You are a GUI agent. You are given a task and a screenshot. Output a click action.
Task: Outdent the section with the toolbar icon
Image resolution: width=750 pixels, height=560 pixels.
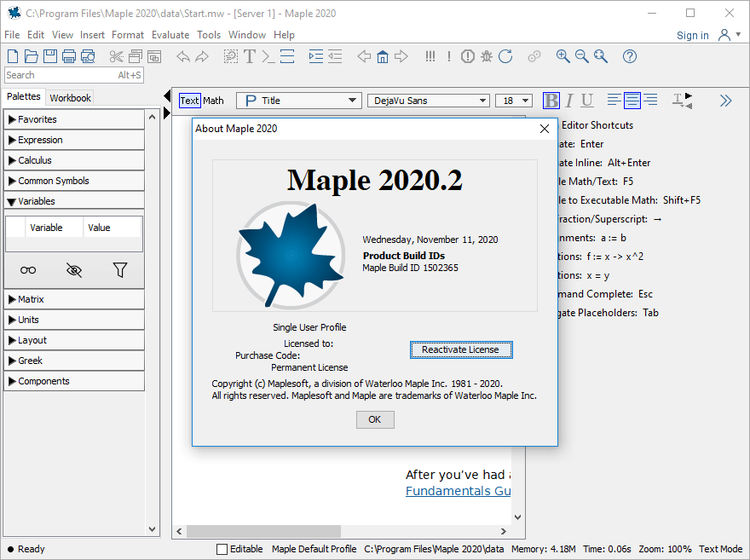pos(335,56)
